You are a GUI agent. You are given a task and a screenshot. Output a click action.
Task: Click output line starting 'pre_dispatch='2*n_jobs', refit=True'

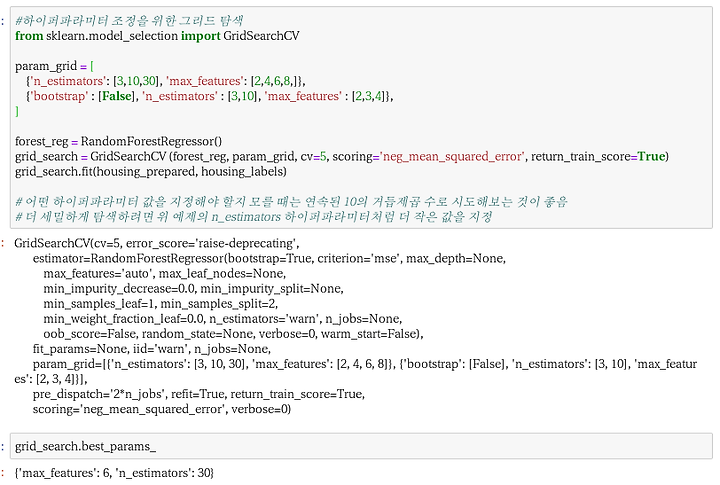pos(199,395)
